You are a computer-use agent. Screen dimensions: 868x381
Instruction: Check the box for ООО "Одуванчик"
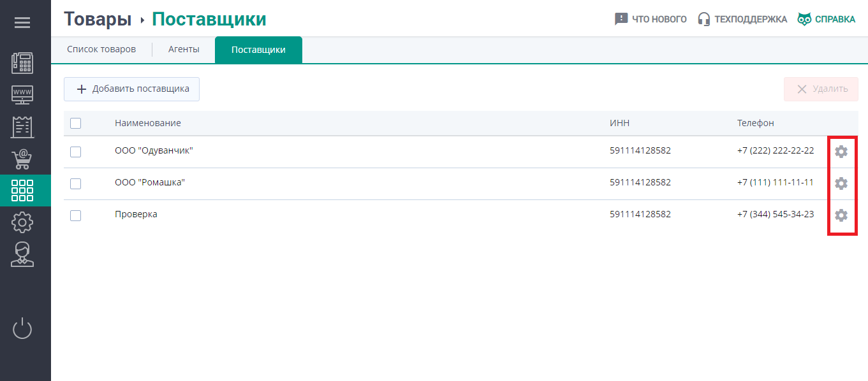tap(75, 152)
